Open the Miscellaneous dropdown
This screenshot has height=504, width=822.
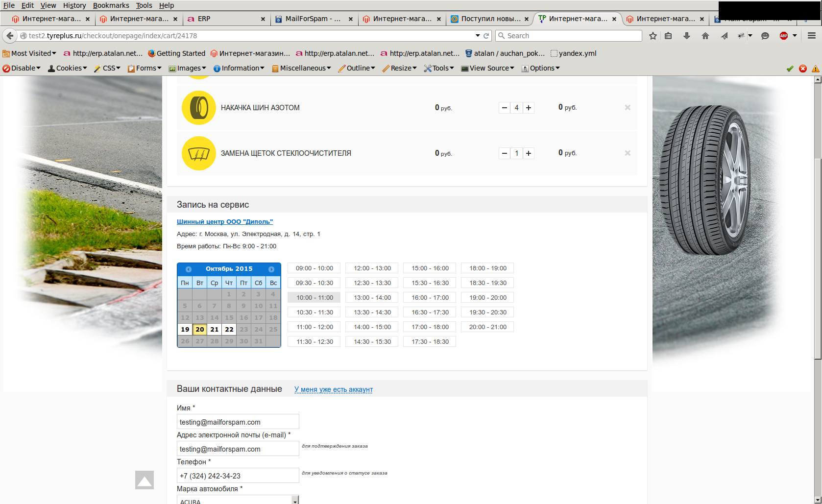click(301, 68)
